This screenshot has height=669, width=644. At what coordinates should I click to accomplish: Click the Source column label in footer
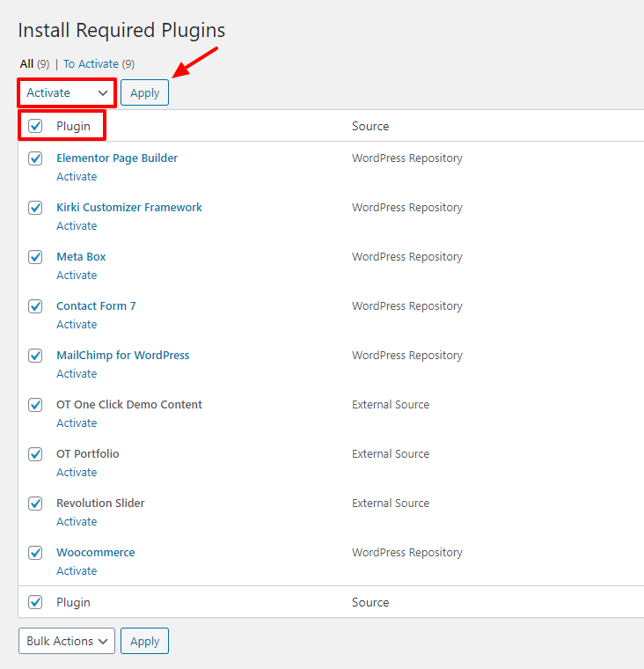[x=370, y=602]
